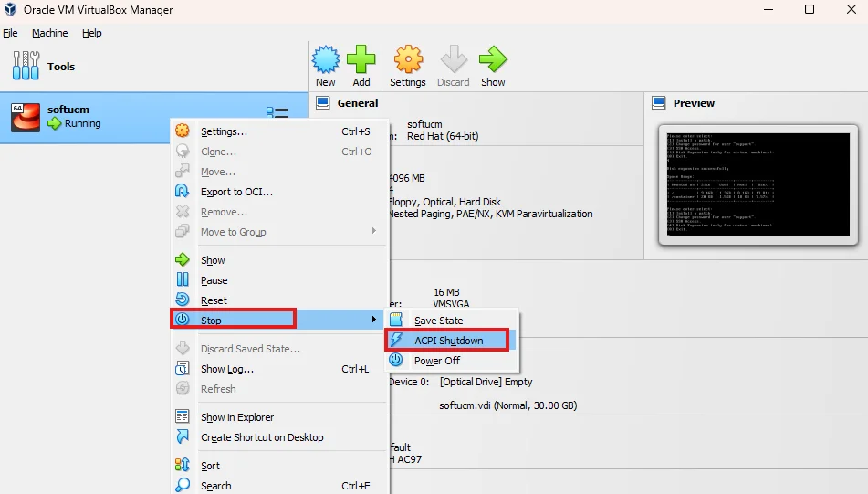
Task: Open the Help menu
Action: click(x=92, y=33)
